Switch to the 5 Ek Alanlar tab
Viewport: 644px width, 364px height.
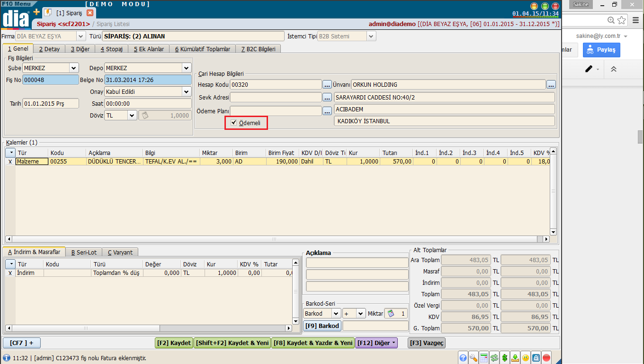pyautogui.click(x=149, y=49)
